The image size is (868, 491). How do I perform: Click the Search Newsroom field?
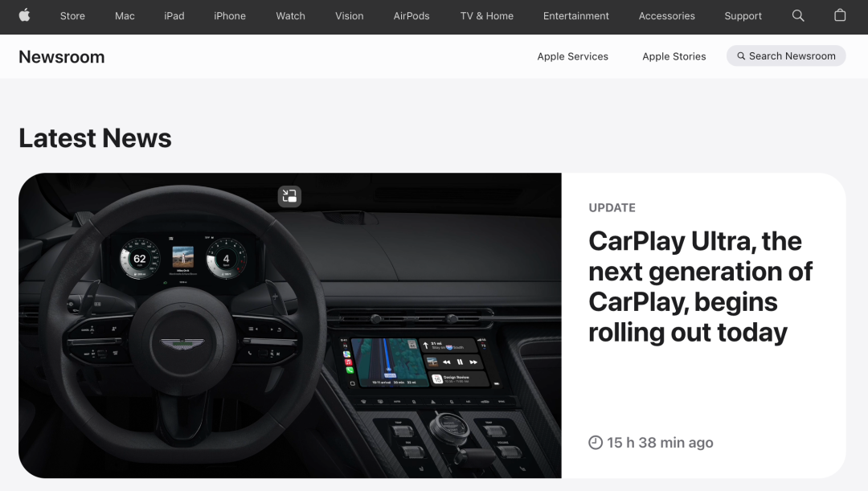coord(786,56)
